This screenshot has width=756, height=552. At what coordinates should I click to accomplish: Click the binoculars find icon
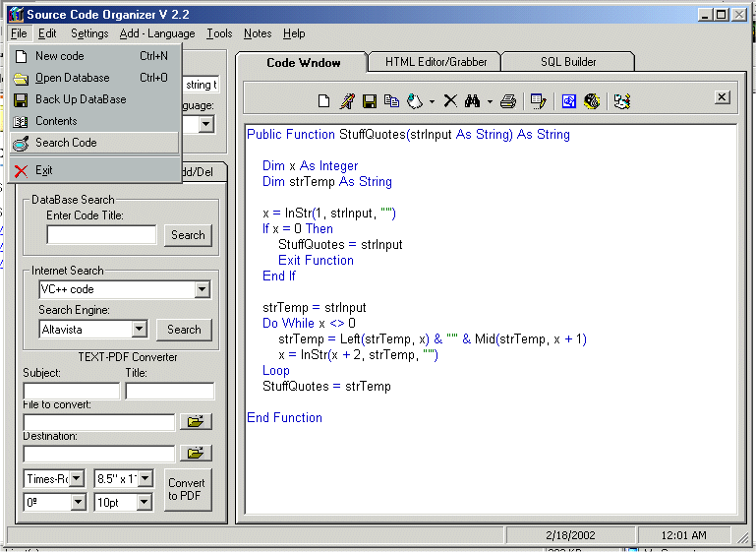coord(472,100)
